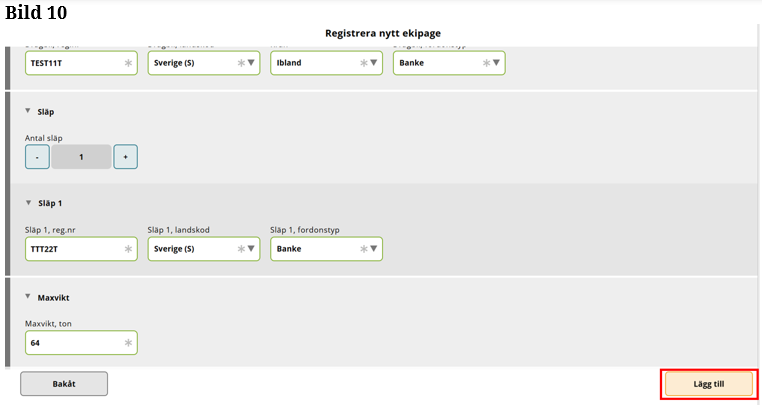Click the Registrera nytt ekipage title
The height and width of the screenshot is (405, 762).
point(383,33)
